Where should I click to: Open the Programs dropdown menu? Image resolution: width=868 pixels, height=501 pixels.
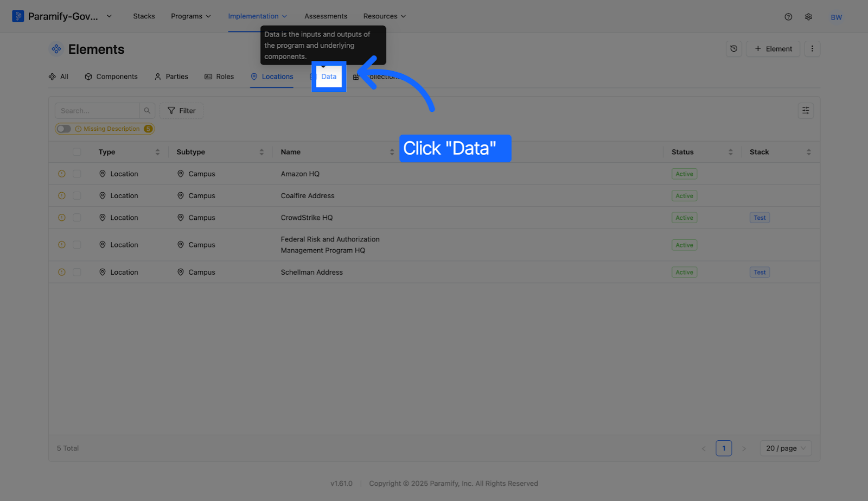coord(191,16)
